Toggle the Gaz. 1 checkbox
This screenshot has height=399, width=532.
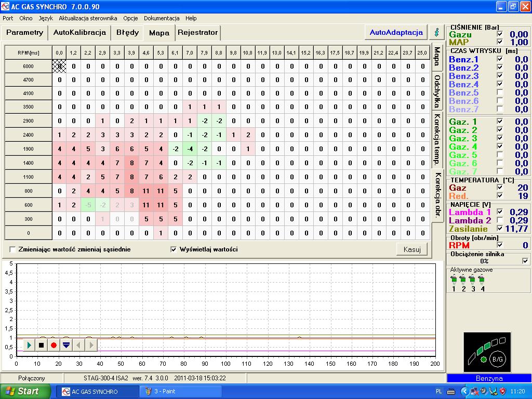[x=500, y=121]
